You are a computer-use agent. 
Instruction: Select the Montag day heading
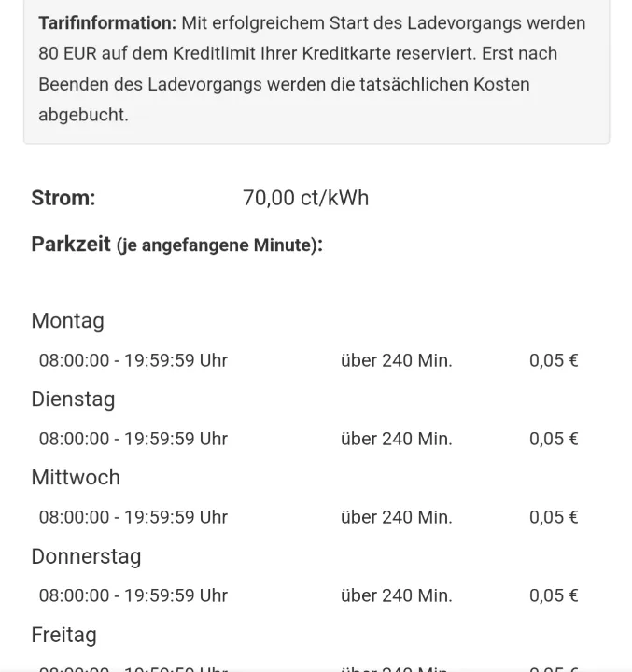tap(68, 321)
